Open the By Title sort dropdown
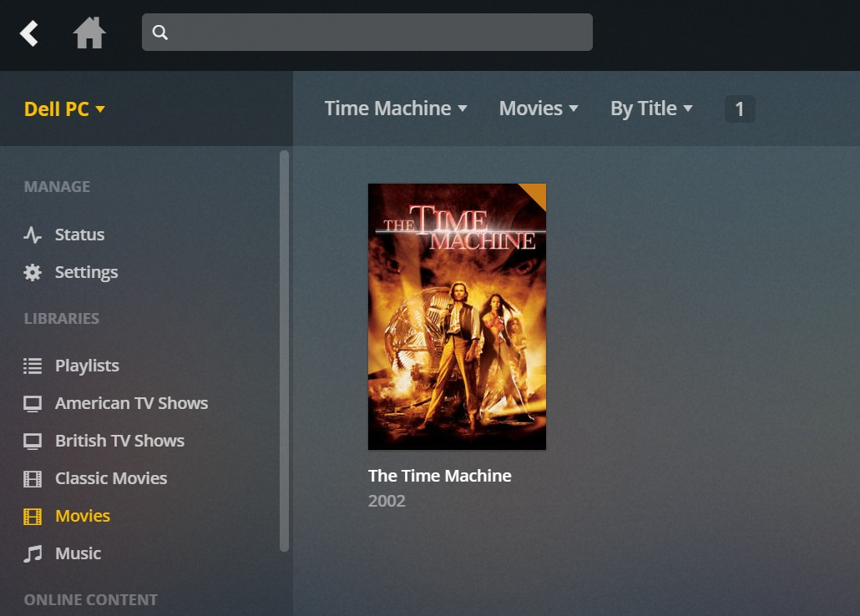Screen dimensions: 860x616 [651, 109]
